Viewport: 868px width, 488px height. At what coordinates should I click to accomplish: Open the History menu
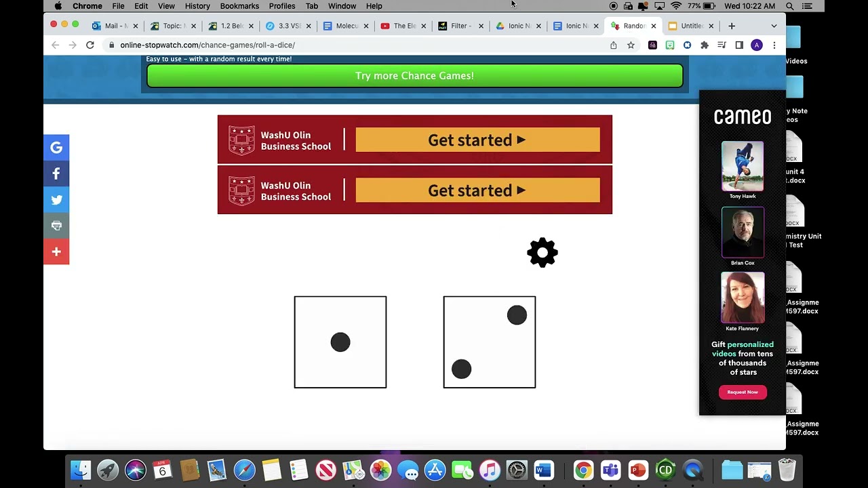coord(197,6)
